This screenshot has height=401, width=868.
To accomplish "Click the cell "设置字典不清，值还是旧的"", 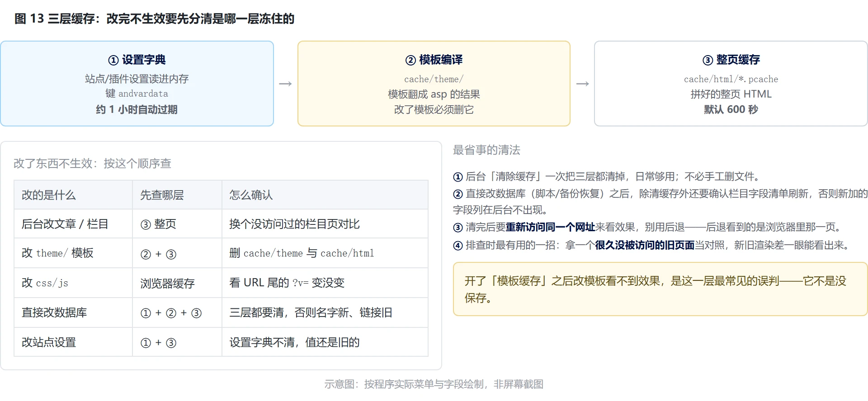I will tap(325, 342).
